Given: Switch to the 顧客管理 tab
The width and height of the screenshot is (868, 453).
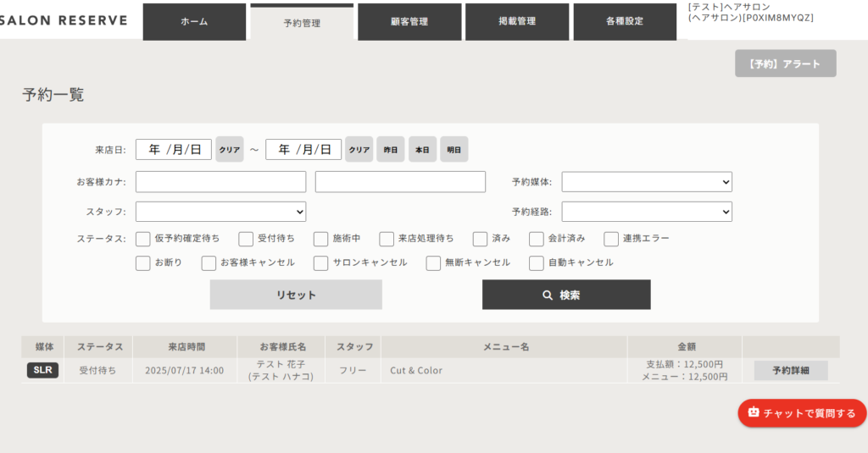Looking at the screenshot, I should click(409, 22).
